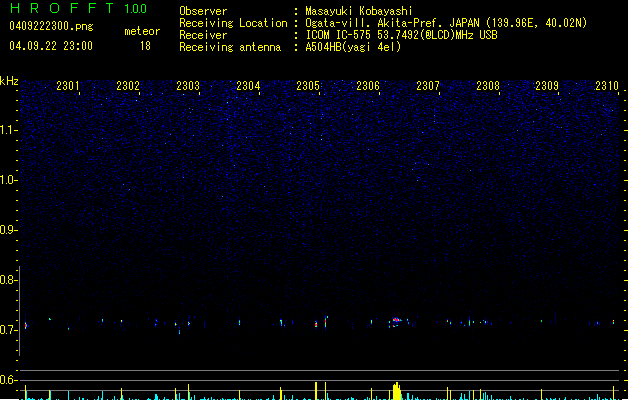
Task: Click the 2304 time marker
Action: (248, 86)
